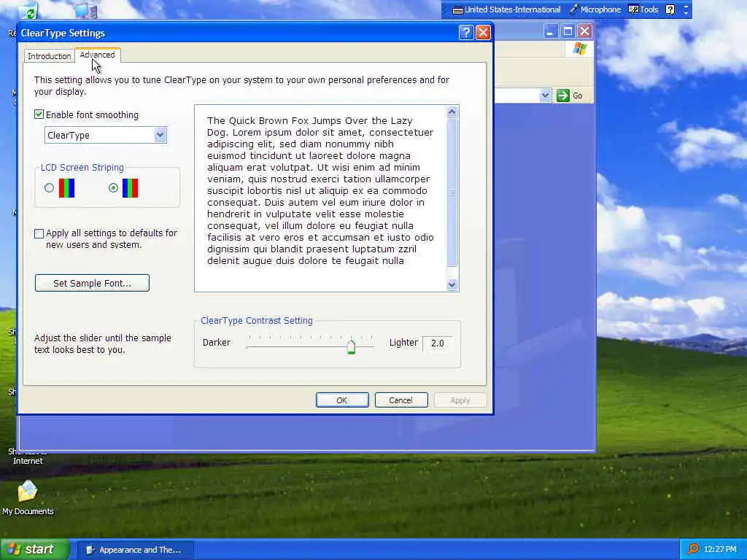This screenshot has height=560, width=747.
Task: Open the language bar options arrow
Action: 686,12
